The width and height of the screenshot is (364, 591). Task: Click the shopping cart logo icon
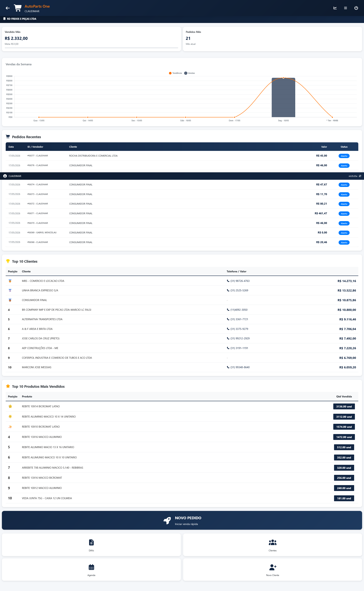tap(18, 8)
